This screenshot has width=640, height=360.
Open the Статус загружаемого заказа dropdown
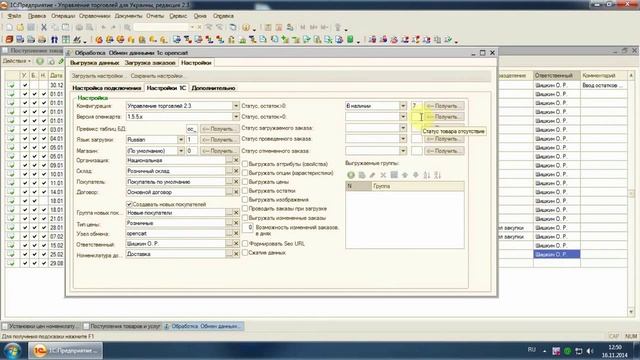coord(403,128)
